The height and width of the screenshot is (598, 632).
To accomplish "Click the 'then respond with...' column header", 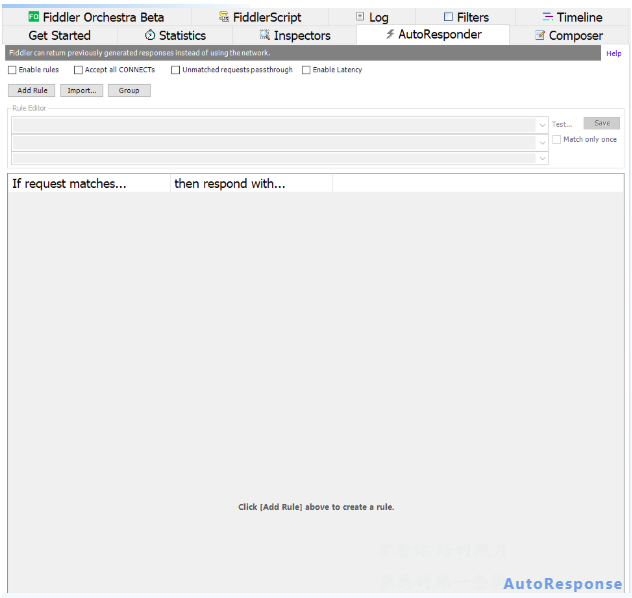I will click(252, 184).
